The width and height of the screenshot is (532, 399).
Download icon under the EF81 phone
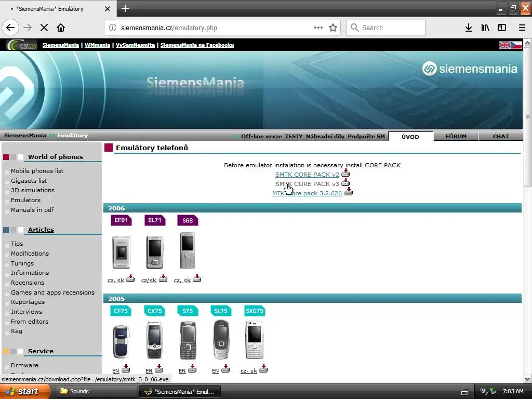pyautogui.click(x=130, y=278)
